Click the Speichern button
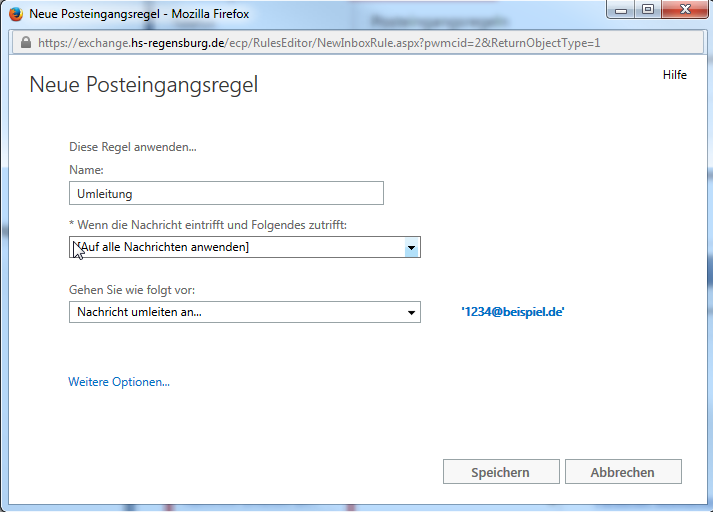 500,472
